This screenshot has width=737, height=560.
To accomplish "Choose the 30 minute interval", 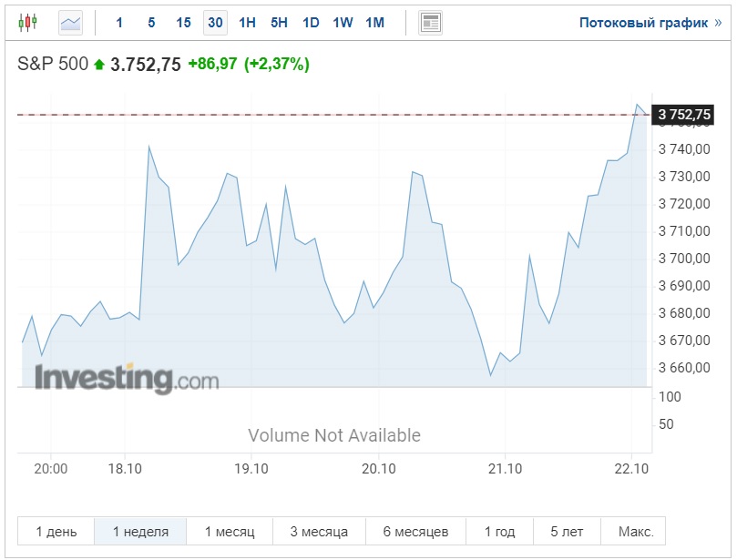I will tap(215, 23).
